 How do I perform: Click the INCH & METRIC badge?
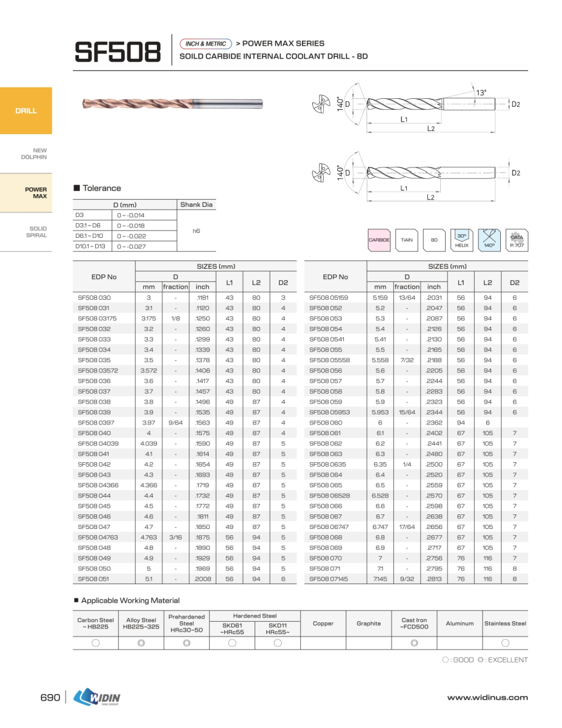click(x=206, y=44)
